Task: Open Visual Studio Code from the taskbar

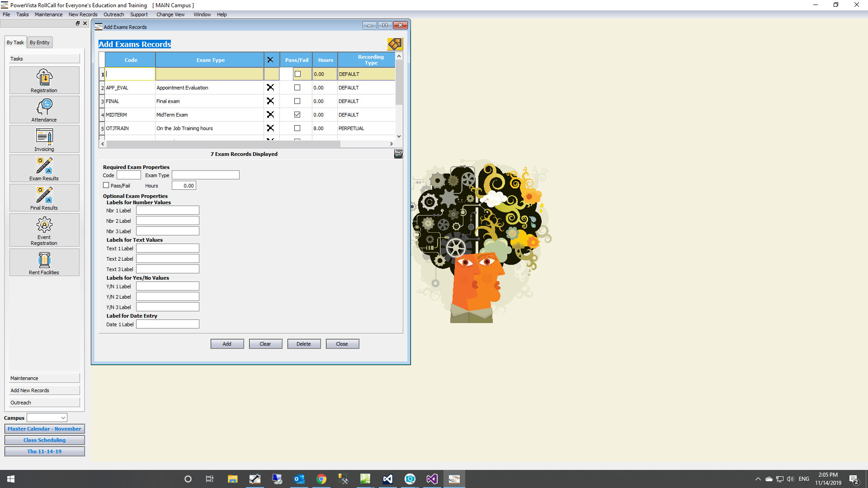Action: pyautogui.click(x=388, y=479)
